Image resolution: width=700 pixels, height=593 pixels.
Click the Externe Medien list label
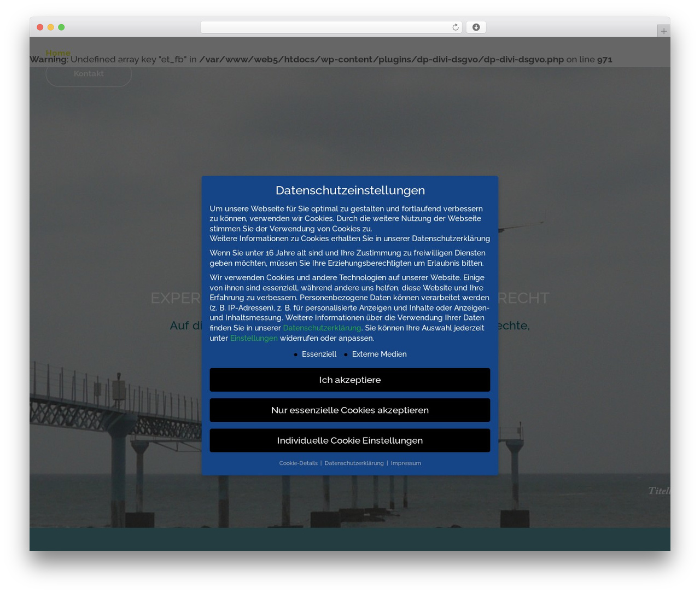pos(379,354)
